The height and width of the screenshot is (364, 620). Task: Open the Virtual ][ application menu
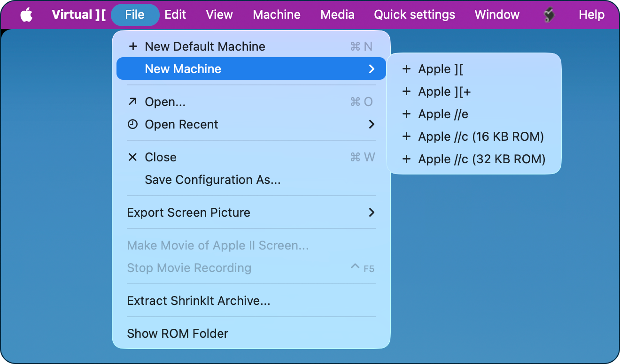(x=79, y=15)
